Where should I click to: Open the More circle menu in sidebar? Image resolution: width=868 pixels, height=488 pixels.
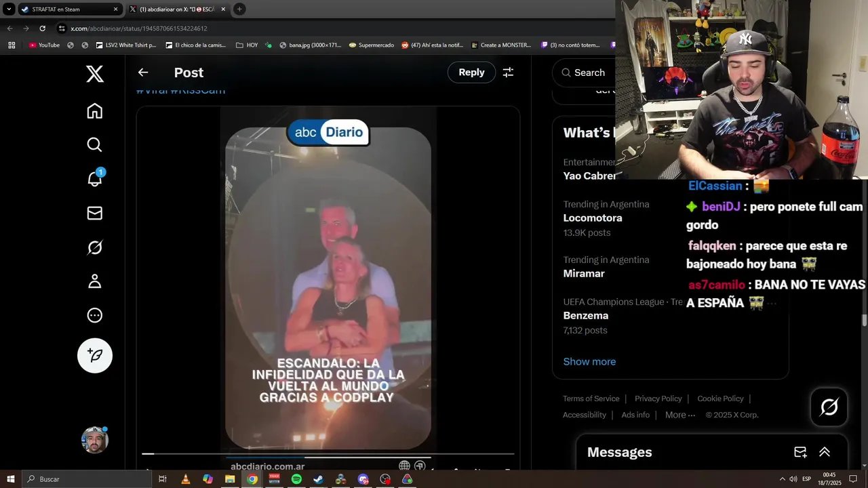coord(95,315)
